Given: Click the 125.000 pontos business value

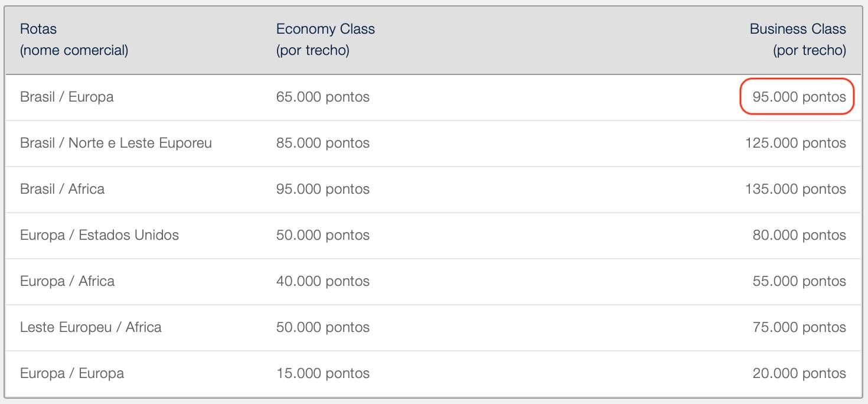Looking at the screenshot, I should tap(795, 143).
